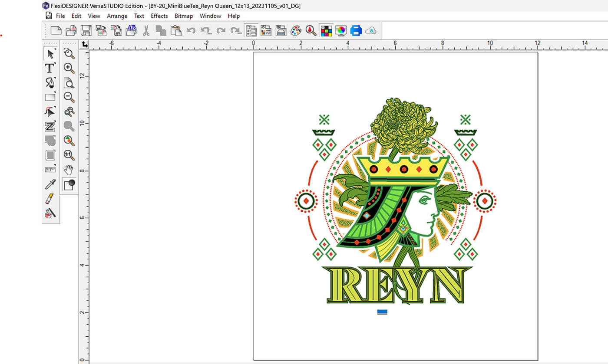Click the FlexiDESIGNER Fx app icon in title bar

pos(46,6)
